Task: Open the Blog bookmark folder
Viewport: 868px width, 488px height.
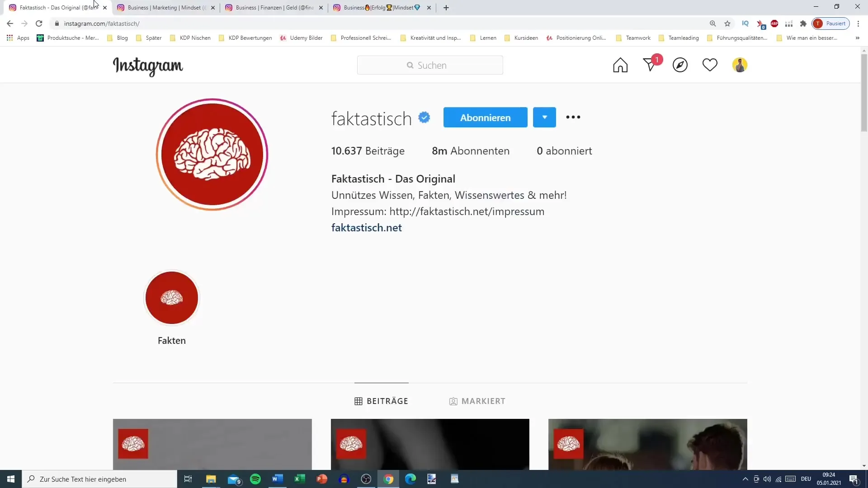Action: tap(118, 38)
